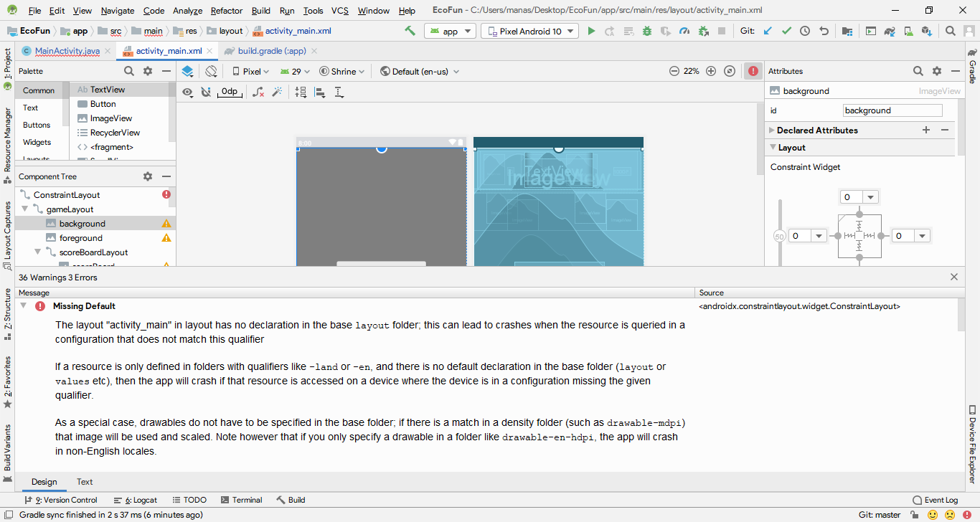Click the Debug app bug icon

[x=647, y=31]
